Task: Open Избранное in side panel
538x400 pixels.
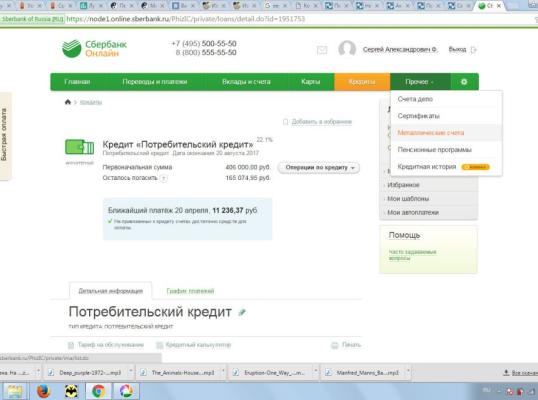Action: pos(403,185)
